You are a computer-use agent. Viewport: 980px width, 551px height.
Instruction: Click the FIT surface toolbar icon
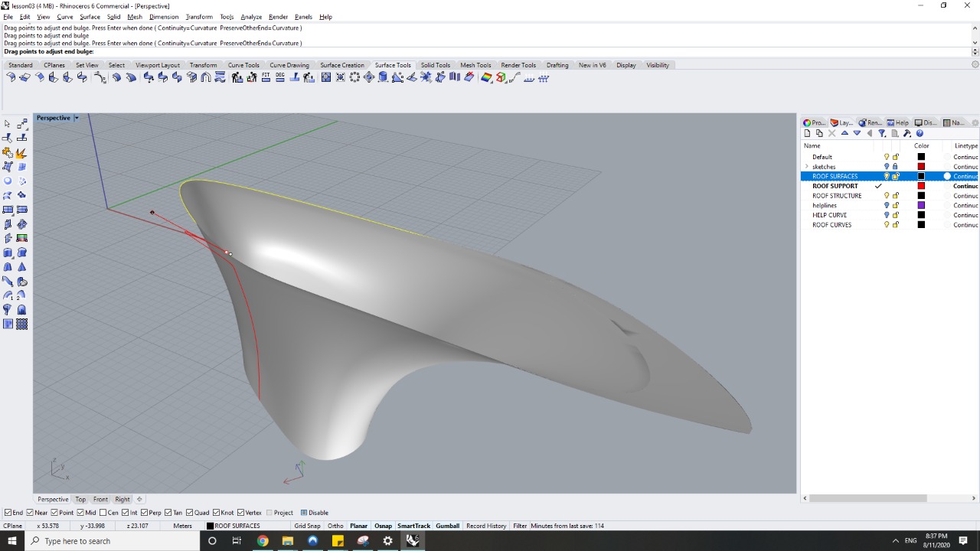[x=266, y=77]
